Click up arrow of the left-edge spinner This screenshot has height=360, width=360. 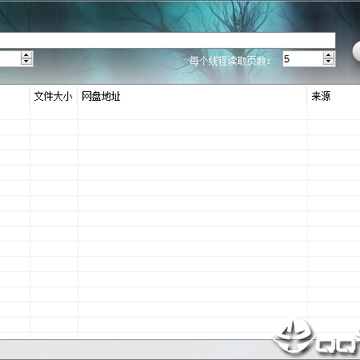point(26,55)
